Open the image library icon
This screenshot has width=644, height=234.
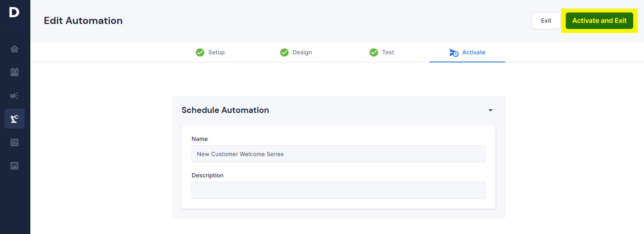point(15,166)
